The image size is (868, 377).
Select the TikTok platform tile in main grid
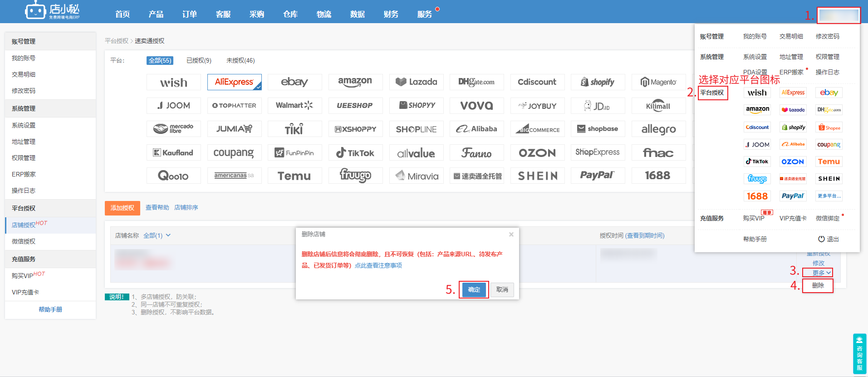click(356, 153)
